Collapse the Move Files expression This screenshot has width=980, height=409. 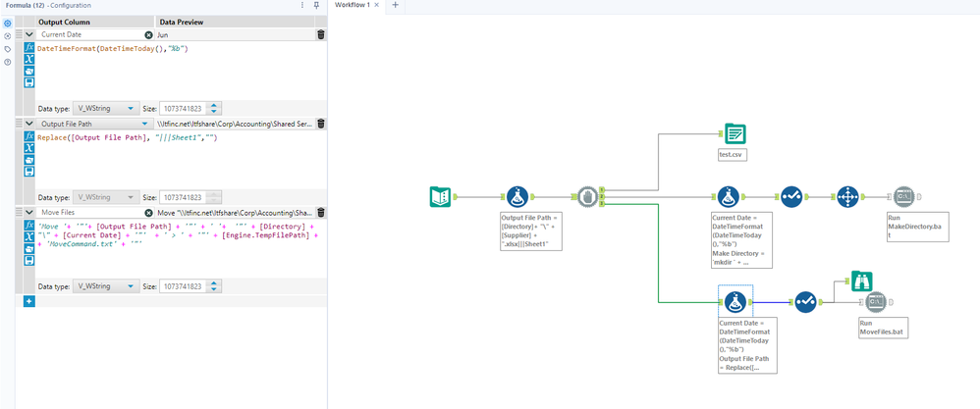pos(28,212)
